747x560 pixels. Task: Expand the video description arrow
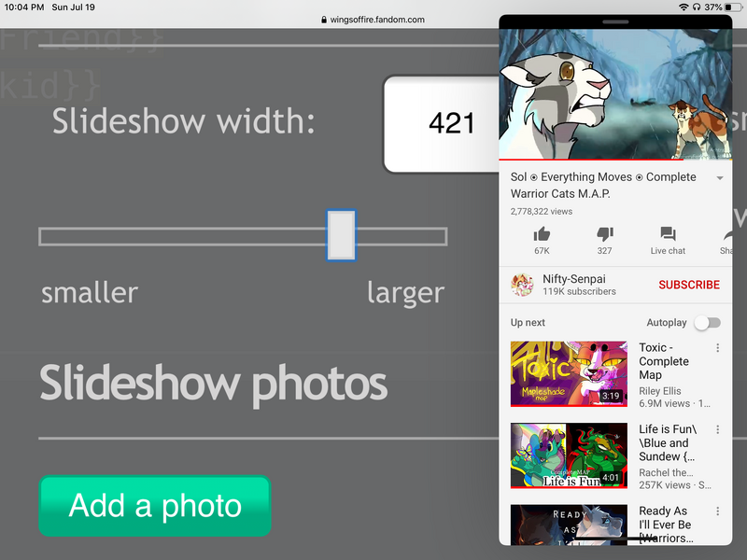coord(719,178)
